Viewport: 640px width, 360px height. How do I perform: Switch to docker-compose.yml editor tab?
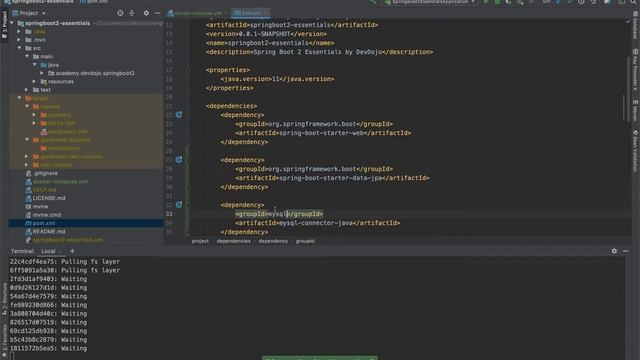197,13
